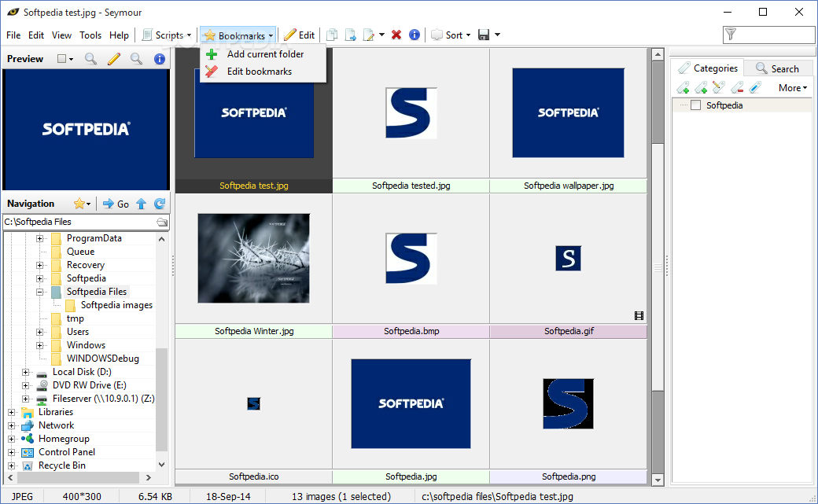Image resolution: width=818 pixels, height=504 pixels.
Task: Click the Go button in Navigation
Action: pos(116,204)
